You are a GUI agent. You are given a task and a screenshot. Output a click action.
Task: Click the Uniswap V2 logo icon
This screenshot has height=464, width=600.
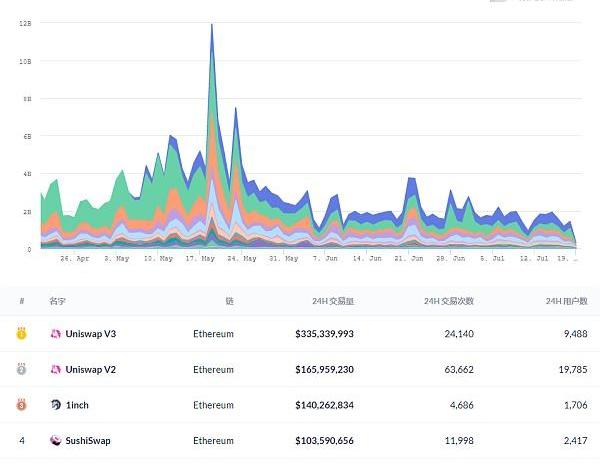[56, 370]
